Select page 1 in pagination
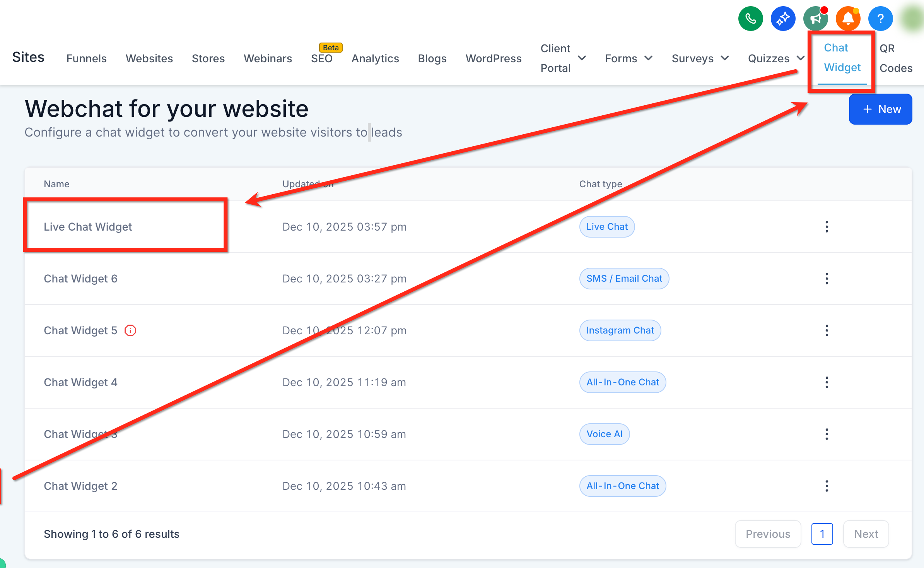Viewport: 924px width, 568px height. (x=822, y=534)
